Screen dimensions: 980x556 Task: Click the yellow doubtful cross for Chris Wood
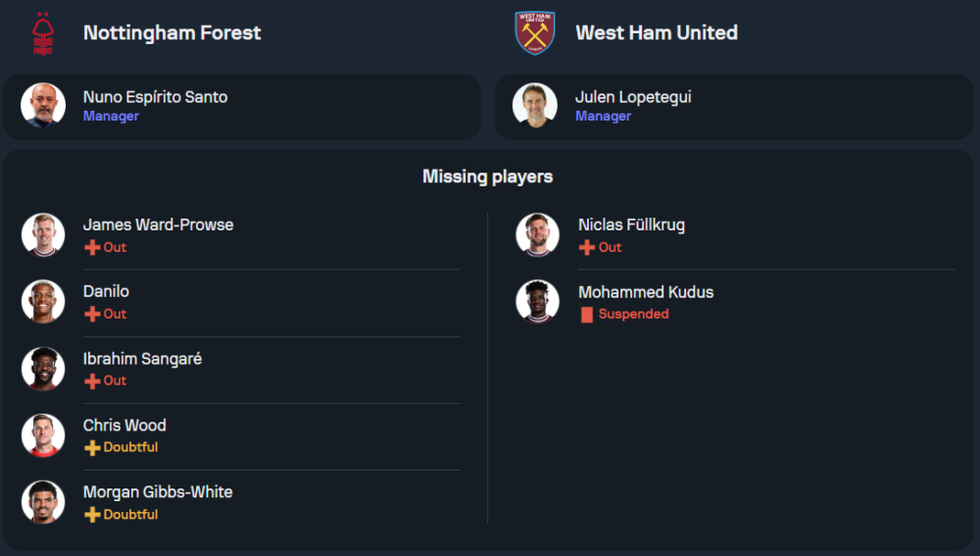[x=92, y=447]
